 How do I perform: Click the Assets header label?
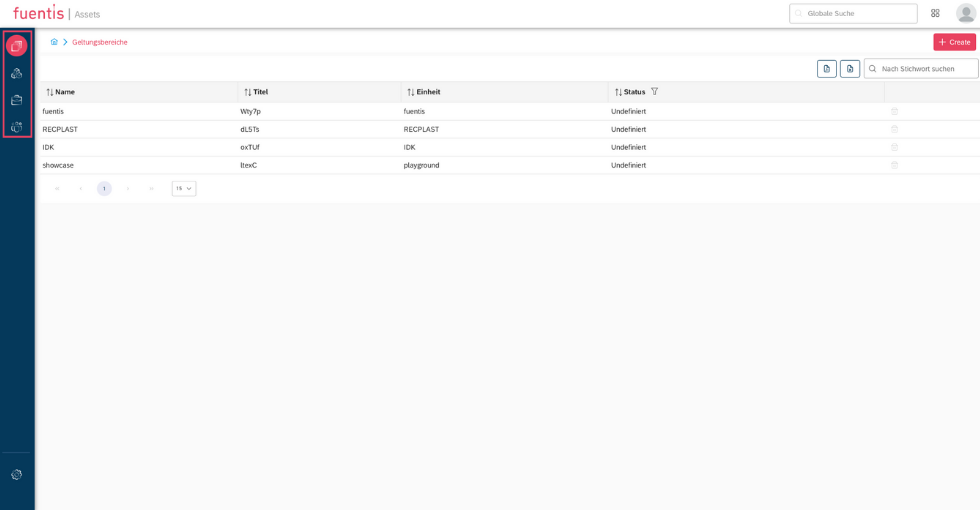click(87, 14)
